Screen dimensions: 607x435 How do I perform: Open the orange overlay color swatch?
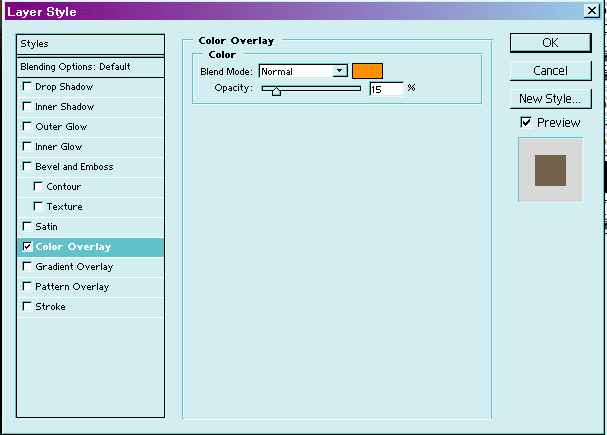(367, 70)
